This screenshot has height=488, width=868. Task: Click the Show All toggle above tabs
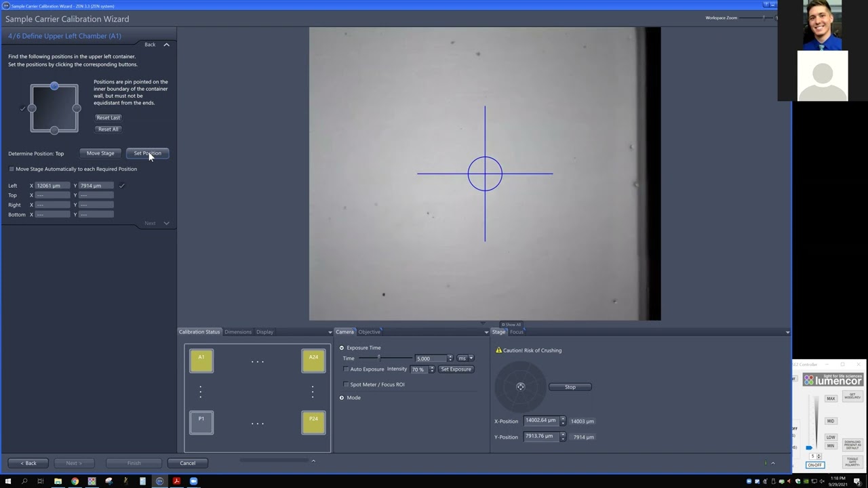point(511,325)
